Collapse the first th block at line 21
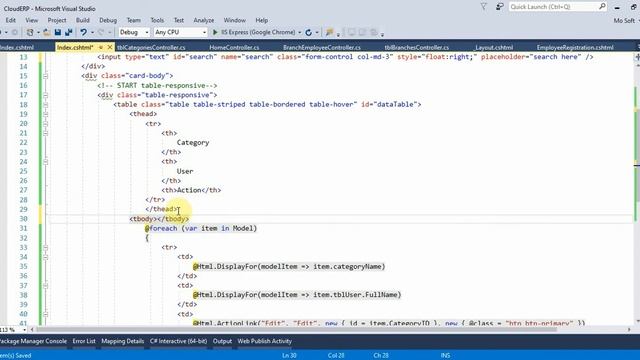The width and height of the screenshot is (640, 360). (45, 133)
